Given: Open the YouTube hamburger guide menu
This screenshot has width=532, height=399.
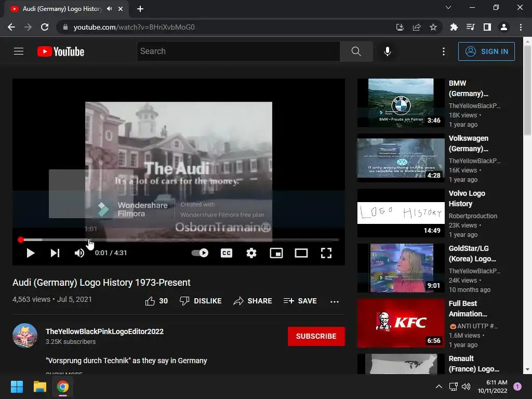Looking at the screenshot, I should click(19, 51).
